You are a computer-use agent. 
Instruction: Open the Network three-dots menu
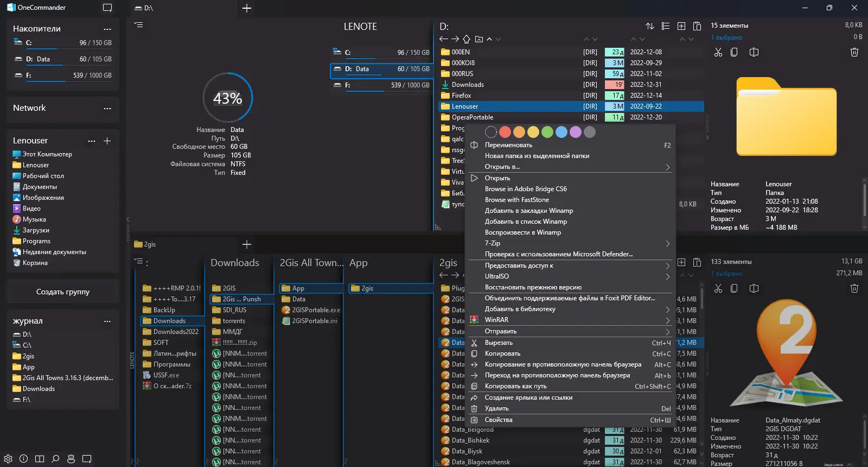[107, 108]
